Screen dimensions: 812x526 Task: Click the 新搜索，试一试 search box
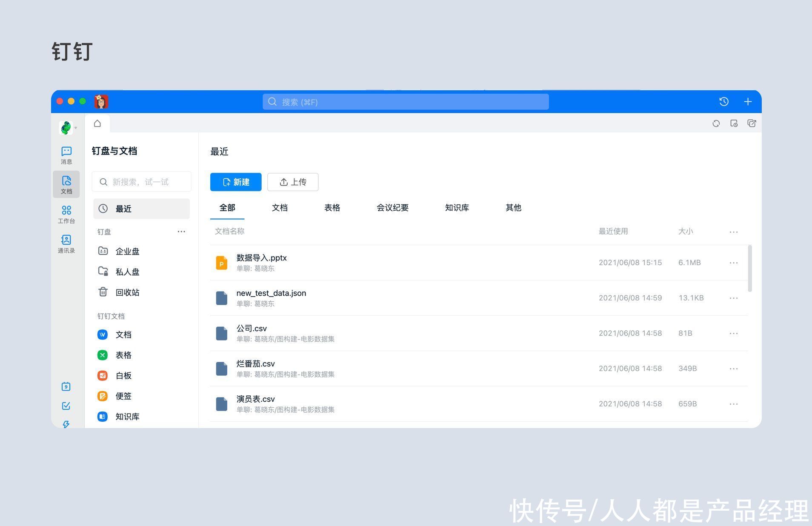141,182
